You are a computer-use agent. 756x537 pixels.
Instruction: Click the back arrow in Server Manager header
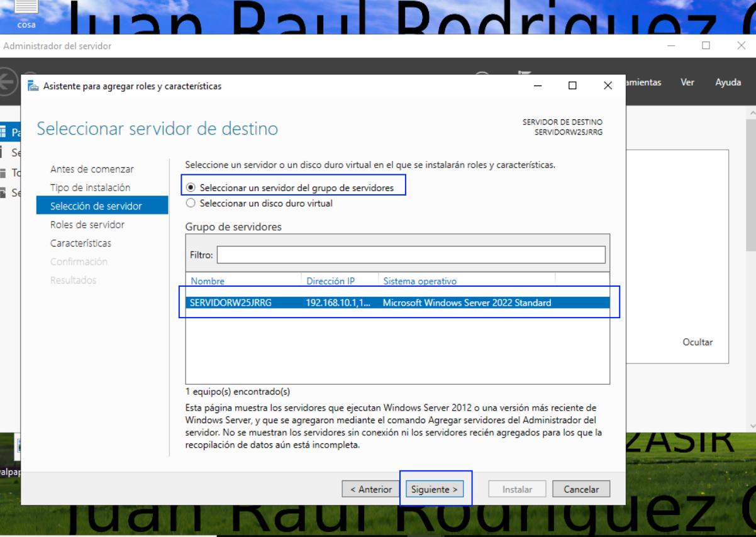pyautogui.click(x=8, y=82)
